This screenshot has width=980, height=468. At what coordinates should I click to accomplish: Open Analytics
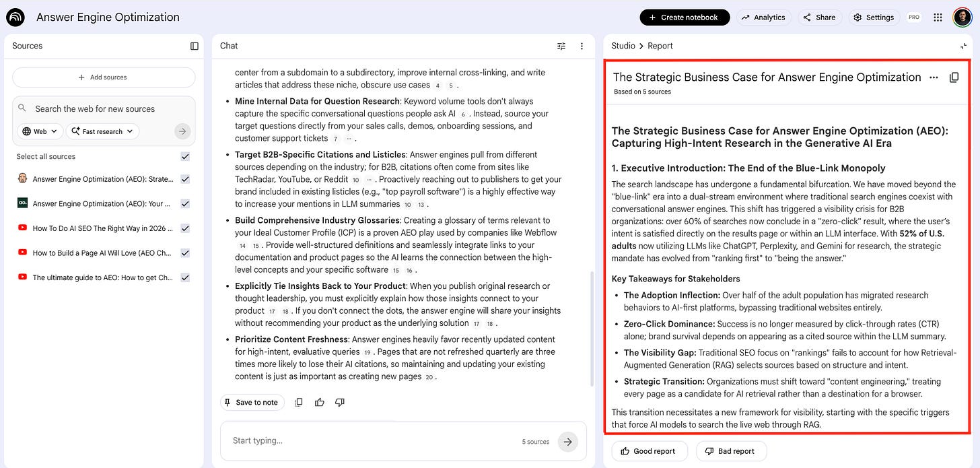[x=763, y=18]
